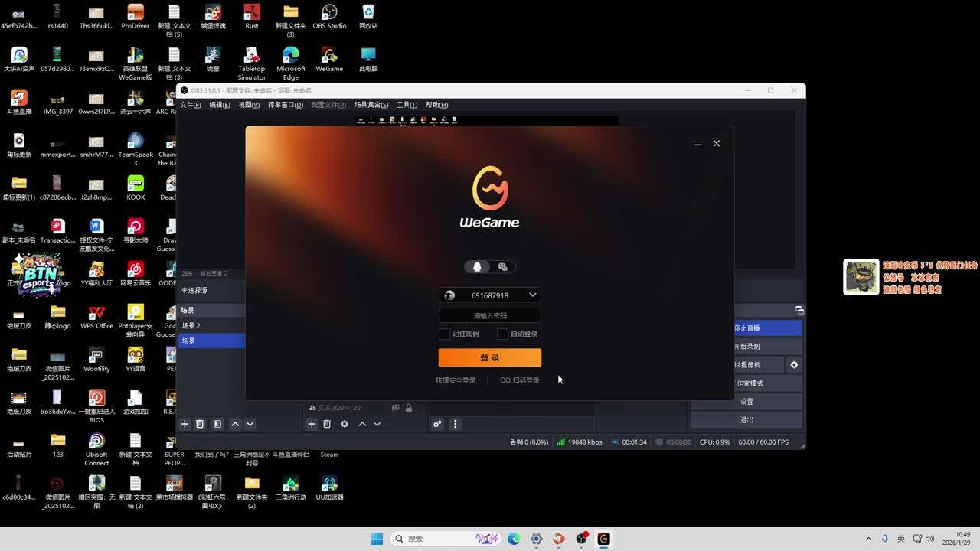Image resolution: width=980 pixels, height=551 pixels.
Task: Click the orange 登录 button
Action: (x=490, y=357)
